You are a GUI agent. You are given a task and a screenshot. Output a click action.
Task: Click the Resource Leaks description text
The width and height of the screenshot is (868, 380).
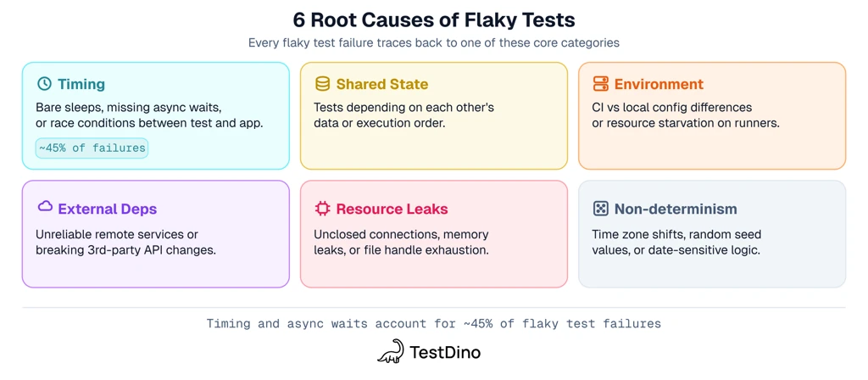pos(401,242)
